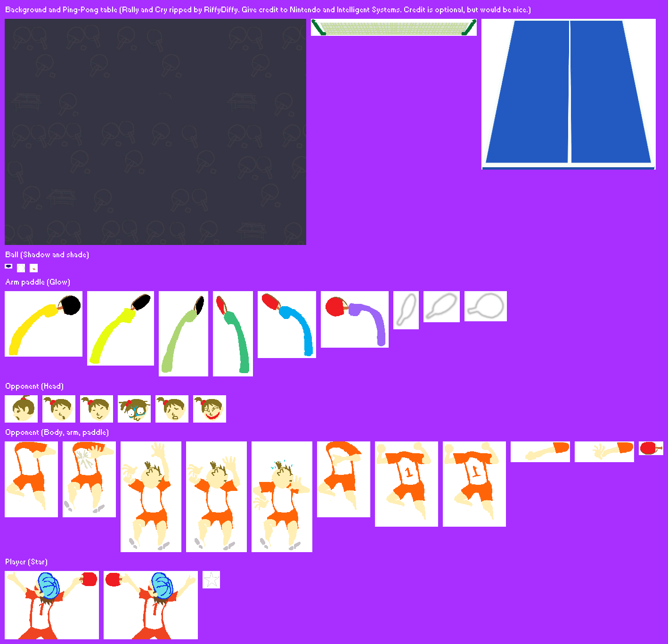668x644 pixels.
Task: Select the opponent head with pursed lips
Action: click(x=59, y=409)
